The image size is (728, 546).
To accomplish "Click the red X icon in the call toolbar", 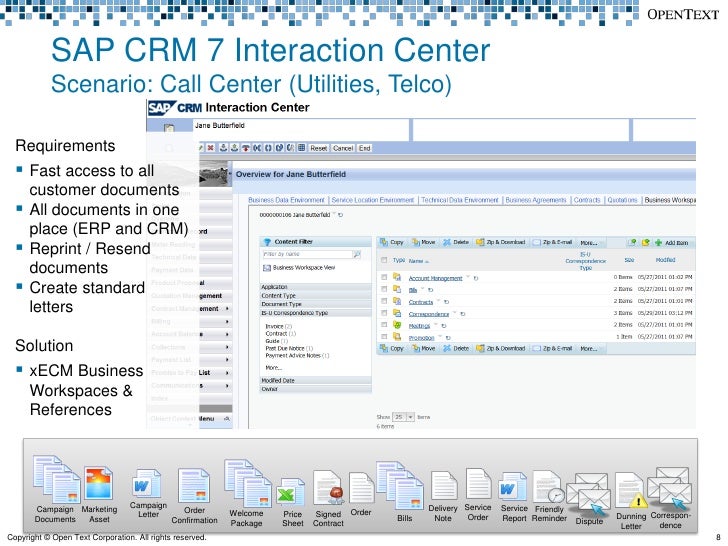I will click(211, 148).
